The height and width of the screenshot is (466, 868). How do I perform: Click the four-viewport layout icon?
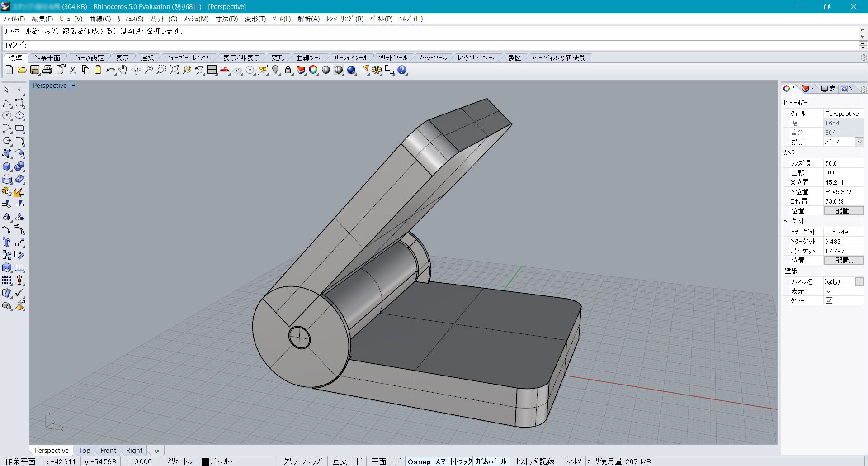tap(212, 70)
